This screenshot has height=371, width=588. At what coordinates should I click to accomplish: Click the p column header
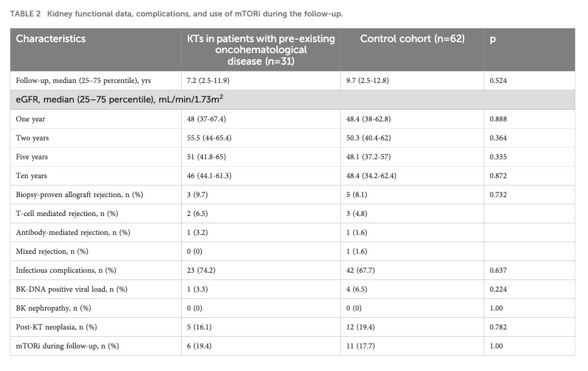pos(493,39)
